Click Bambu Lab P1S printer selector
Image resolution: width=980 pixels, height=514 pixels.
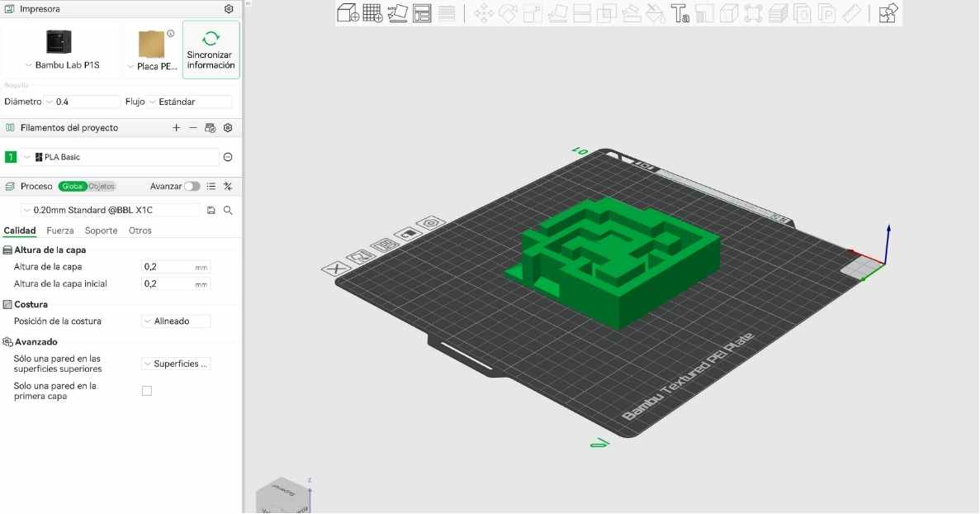tap(62, 50)
